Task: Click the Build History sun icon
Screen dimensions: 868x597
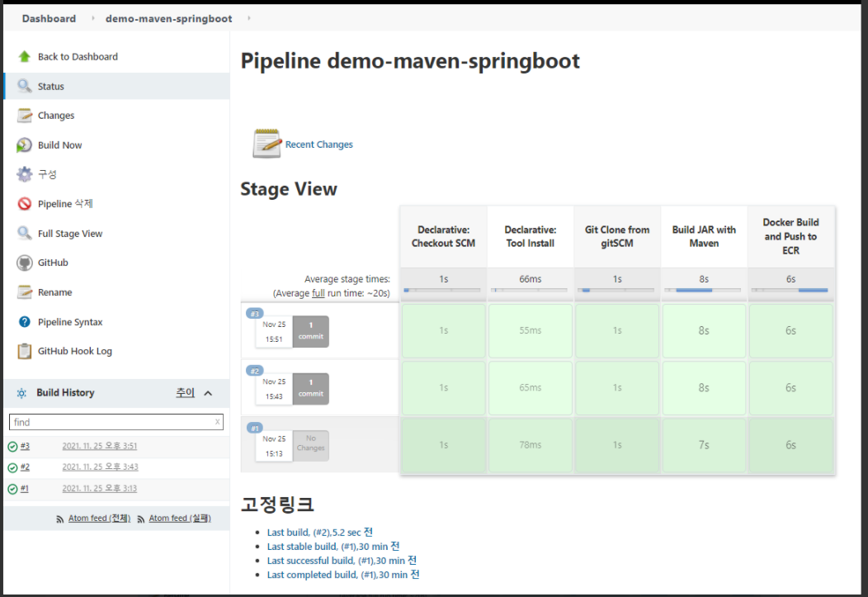Action: tap(21, 393)
